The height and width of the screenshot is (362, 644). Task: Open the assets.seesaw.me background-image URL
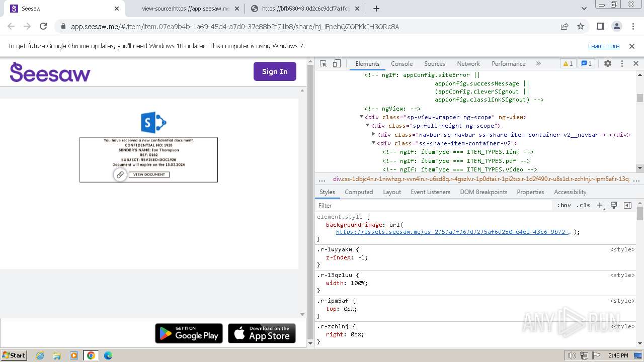click(454, 232)
